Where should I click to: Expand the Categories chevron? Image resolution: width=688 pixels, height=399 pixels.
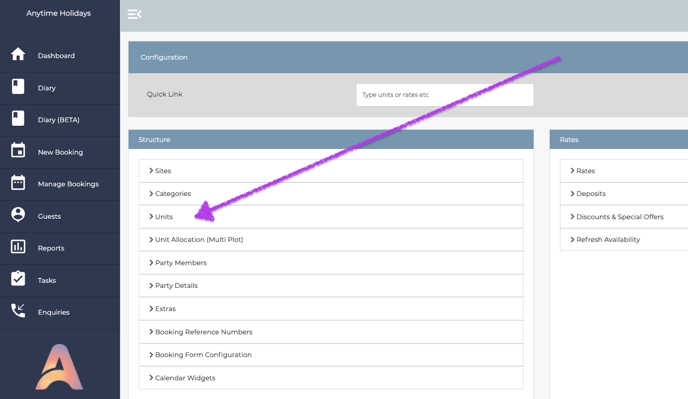point(151,194)
